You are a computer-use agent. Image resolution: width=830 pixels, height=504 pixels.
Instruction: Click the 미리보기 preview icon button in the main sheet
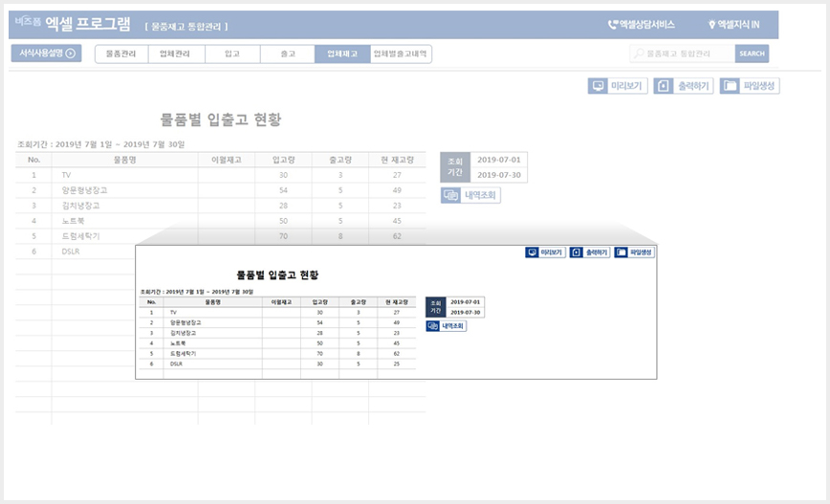[617, 86]
